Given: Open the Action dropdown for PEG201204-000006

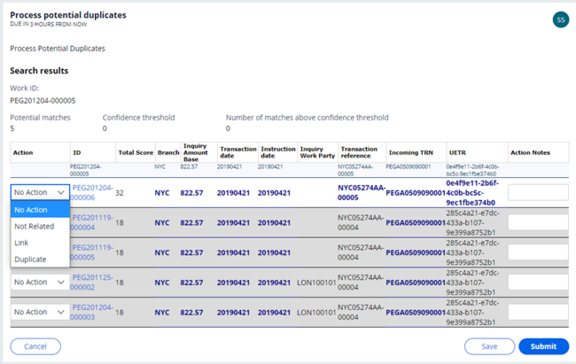Looking at the screenshot, I should pyautogui.click(x=40, y=192).
